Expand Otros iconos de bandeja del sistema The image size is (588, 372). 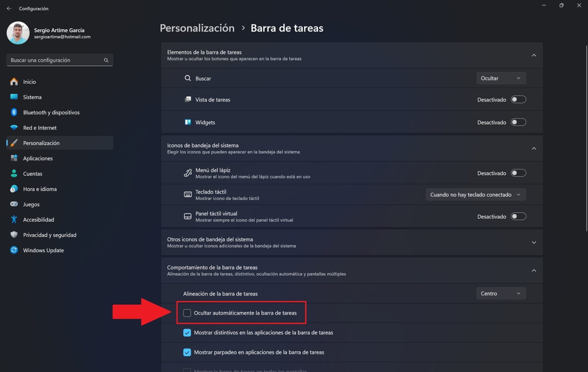tap(534, 242)
